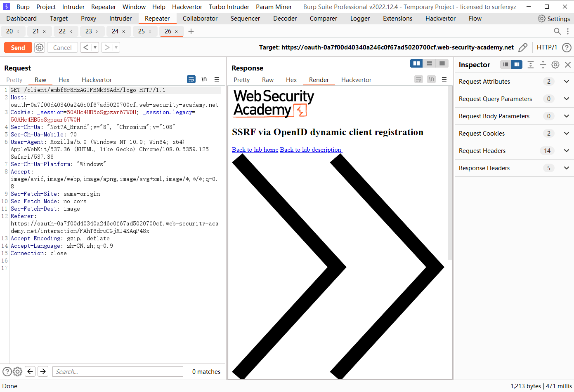Viewport: 574px width, 392px height.
Task: Open request settings gear beside Send
Action: pyautogui.click(x=39, y=47)
